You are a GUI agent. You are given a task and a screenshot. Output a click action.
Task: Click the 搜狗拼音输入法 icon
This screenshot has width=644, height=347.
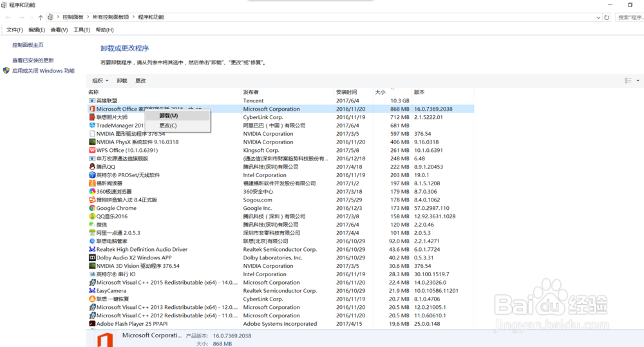(x=92, y=200)
